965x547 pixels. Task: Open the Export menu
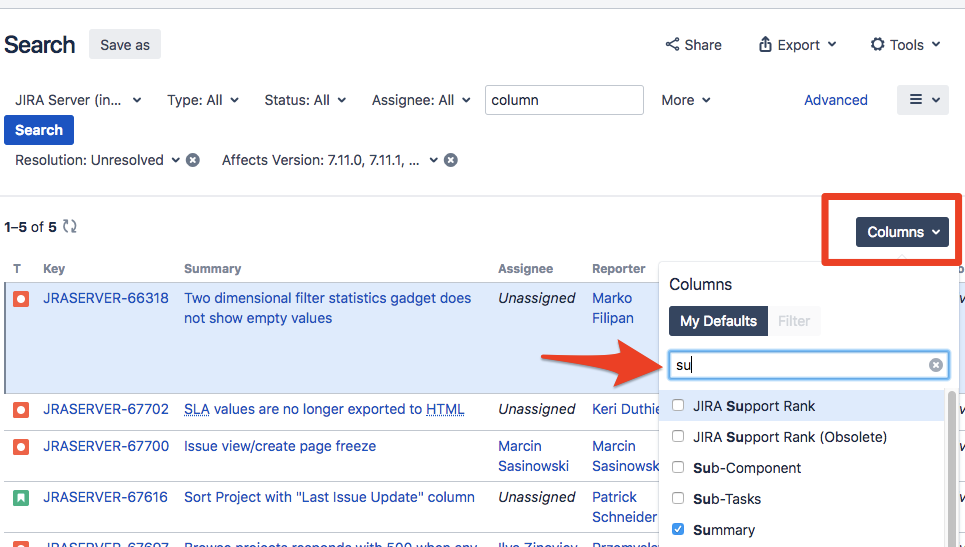[797, 45]
